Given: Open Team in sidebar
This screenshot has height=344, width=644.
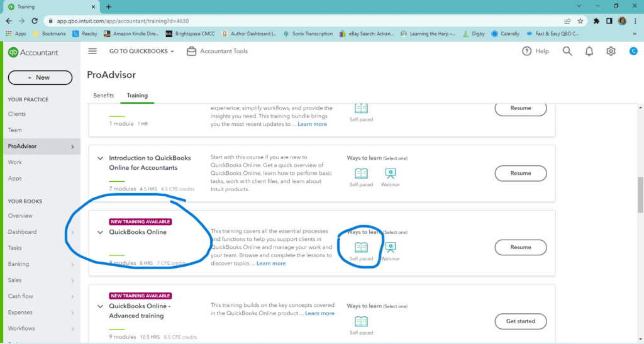Looking at the screenshot, I should (15, 130).
